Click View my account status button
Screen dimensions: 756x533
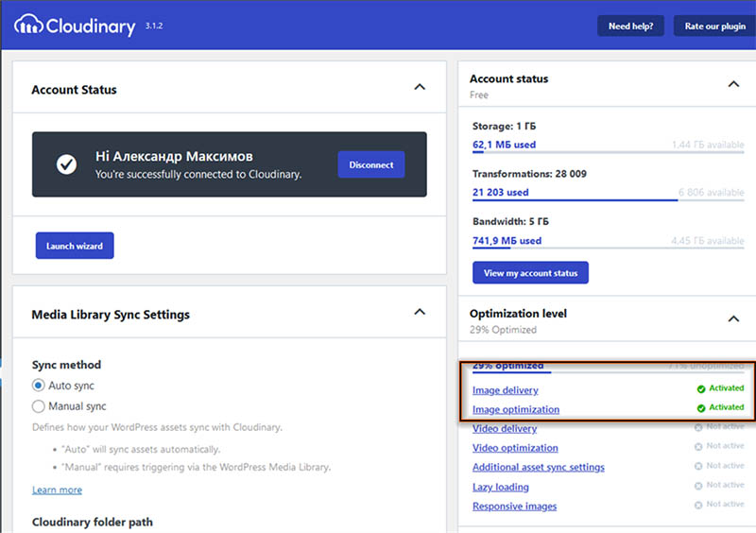click(x=530, y=272)
